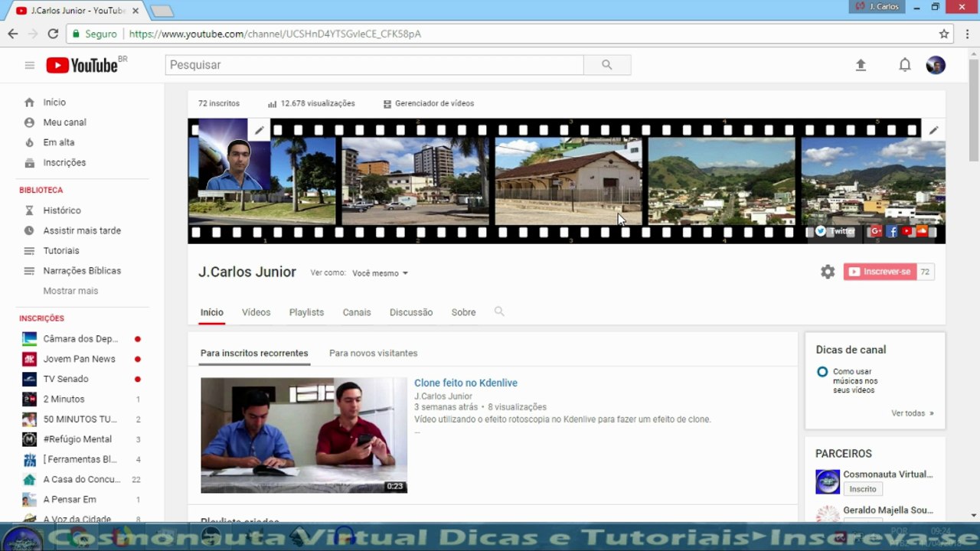Click the red Inscrever-se button

(x=880, y=272)
